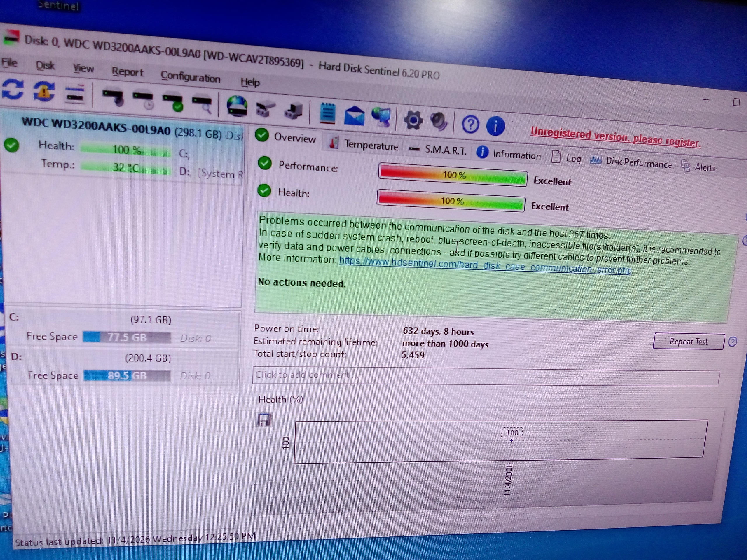The image size is (747, 560).
Task: Click the '632 days, 8 hours' value
Action: pyautogui.click(x=438, y=331)
